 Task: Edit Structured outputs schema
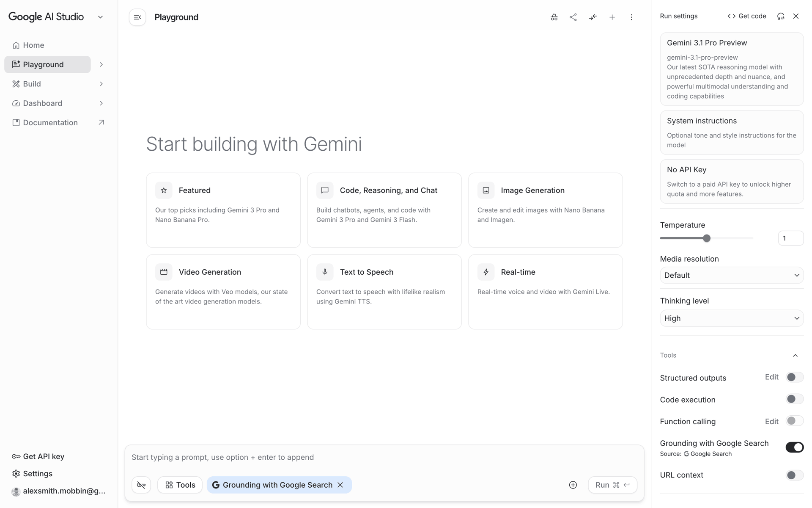[771, 377]
